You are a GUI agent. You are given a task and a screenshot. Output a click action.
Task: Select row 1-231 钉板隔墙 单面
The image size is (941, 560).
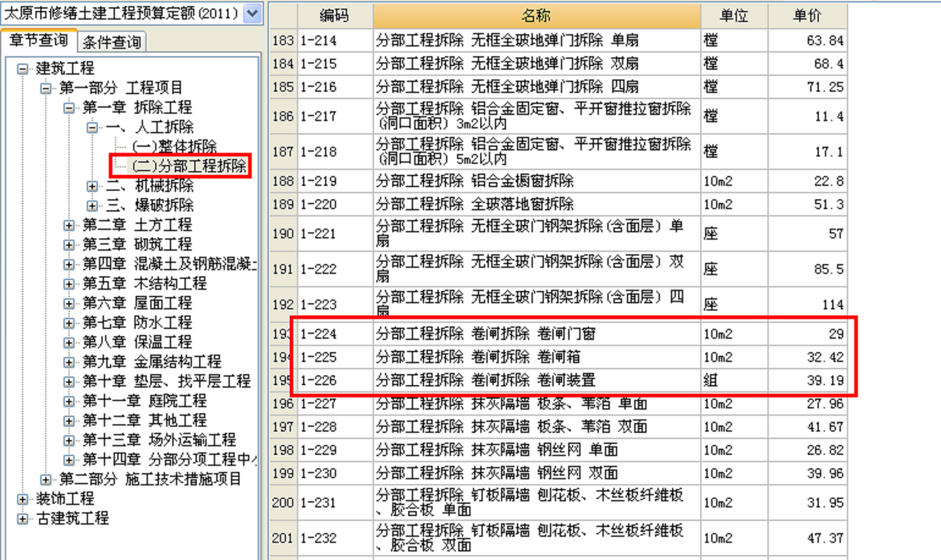tap(558, 503)
